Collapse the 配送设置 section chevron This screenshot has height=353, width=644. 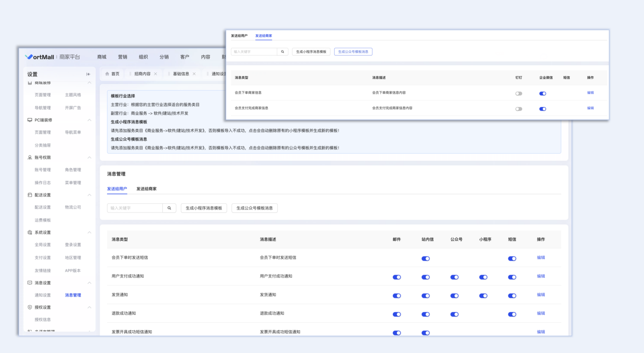click(x=89, y=195)
